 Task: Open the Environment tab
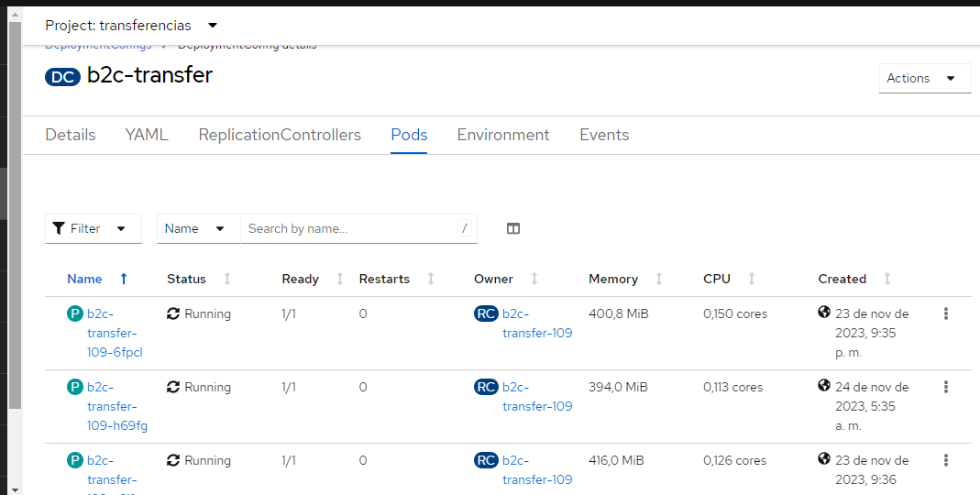click(503, 135)
